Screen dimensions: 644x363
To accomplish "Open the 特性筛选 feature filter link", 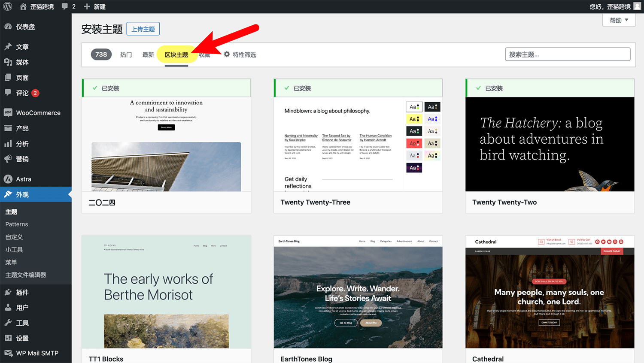I will pos(244,54).
